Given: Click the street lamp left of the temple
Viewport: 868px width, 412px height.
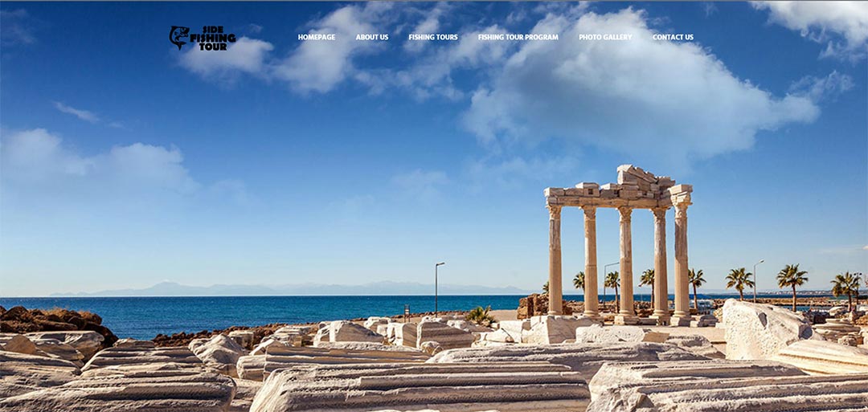Looking at the screenshot, I should tap(436, 288).
